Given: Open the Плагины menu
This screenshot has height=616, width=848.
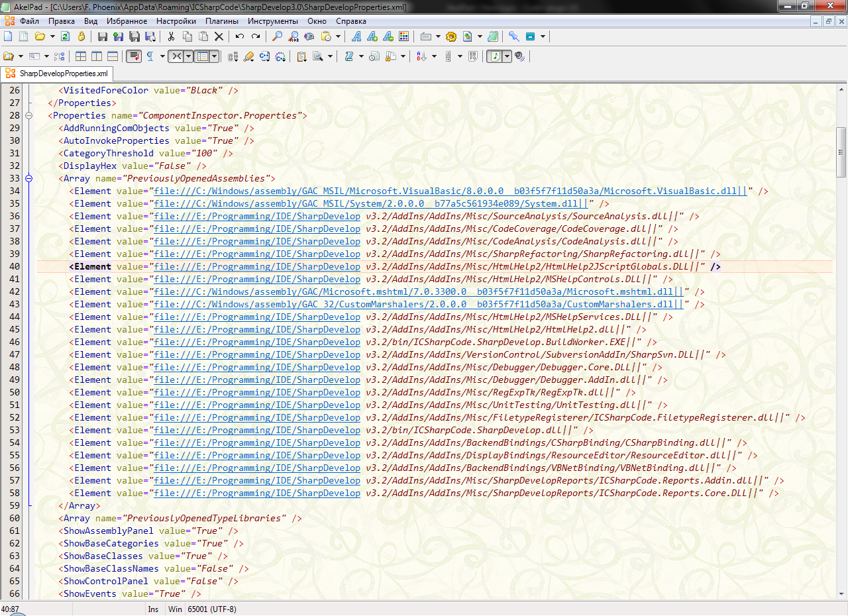Looking at the screenshot, I should tap(222, 21).
